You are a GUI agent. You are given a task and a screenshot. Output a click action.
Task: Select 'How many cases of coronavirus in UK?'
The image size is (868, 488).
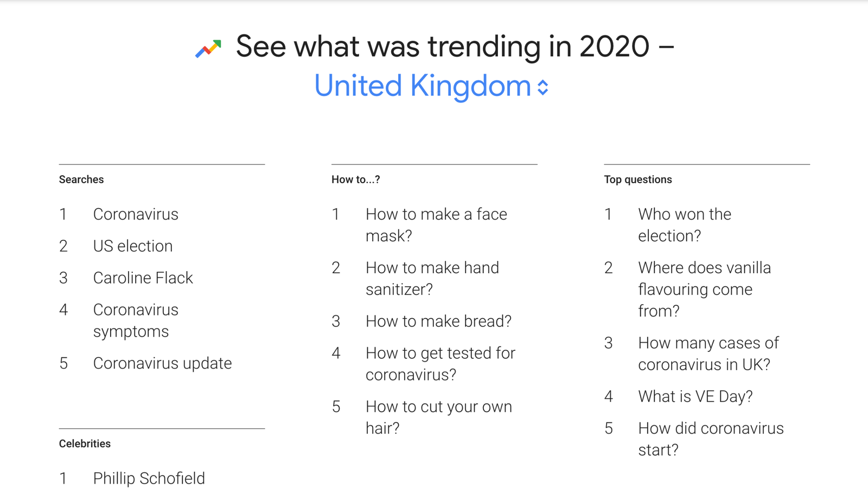tap(709, 353)
